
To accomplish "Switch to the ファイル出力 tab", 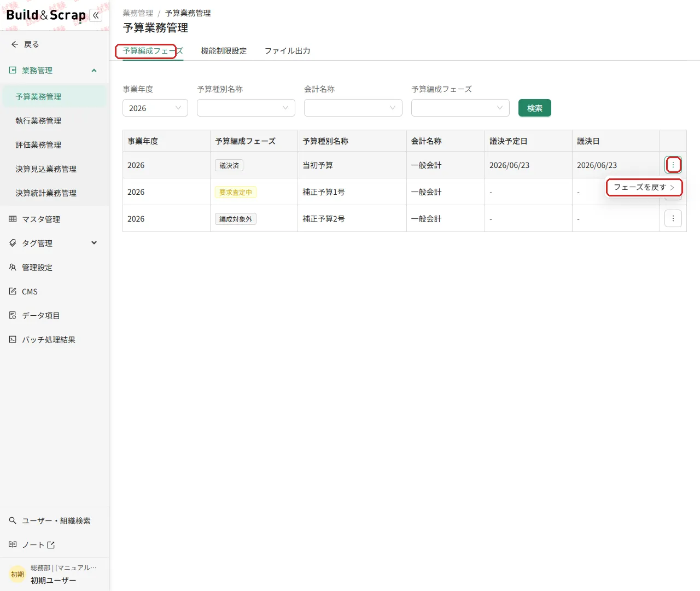I will click(x=288, y=51).
